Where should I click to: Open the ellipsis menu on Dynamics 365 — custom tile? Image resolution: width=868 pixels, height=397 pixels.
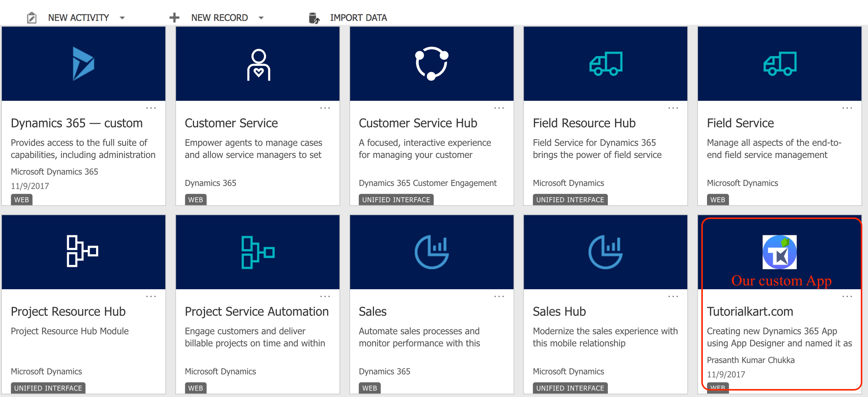click(x=151, y=108)
